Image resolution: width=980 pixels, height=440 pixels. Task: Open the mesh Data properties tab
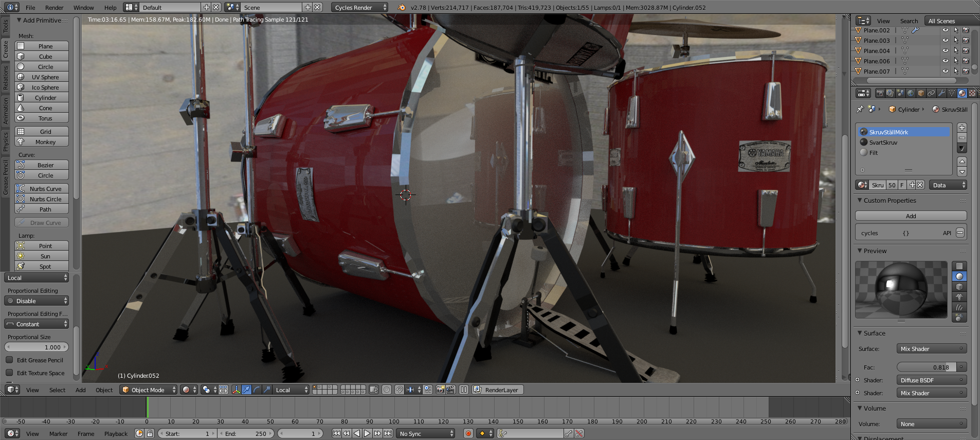point(952,93)
